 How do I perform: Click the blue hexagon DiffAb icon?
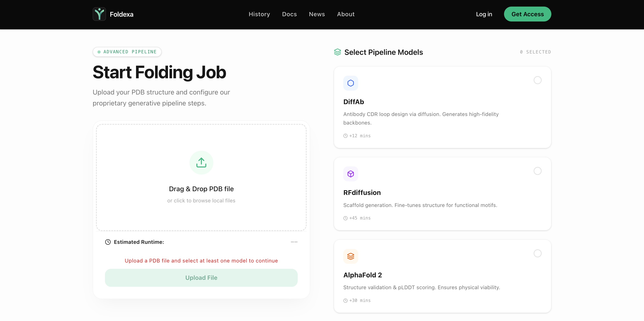click(350, 83)
